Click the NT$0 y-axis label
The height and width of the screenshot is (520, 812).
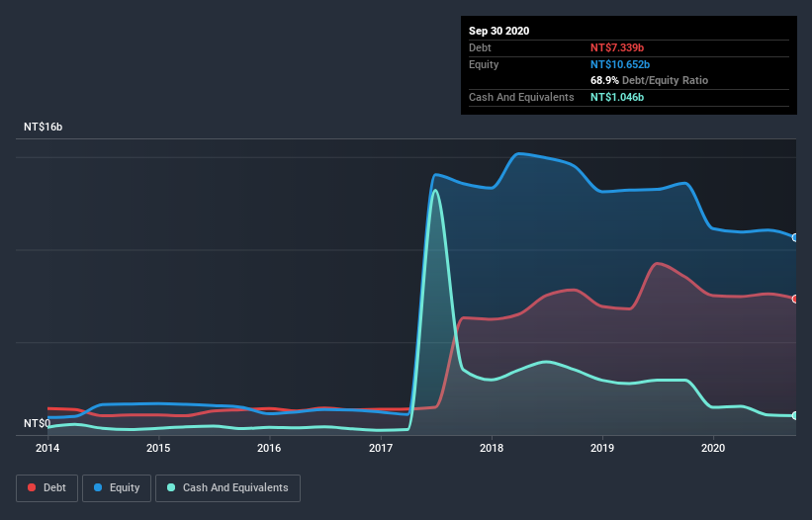[37, 423]
